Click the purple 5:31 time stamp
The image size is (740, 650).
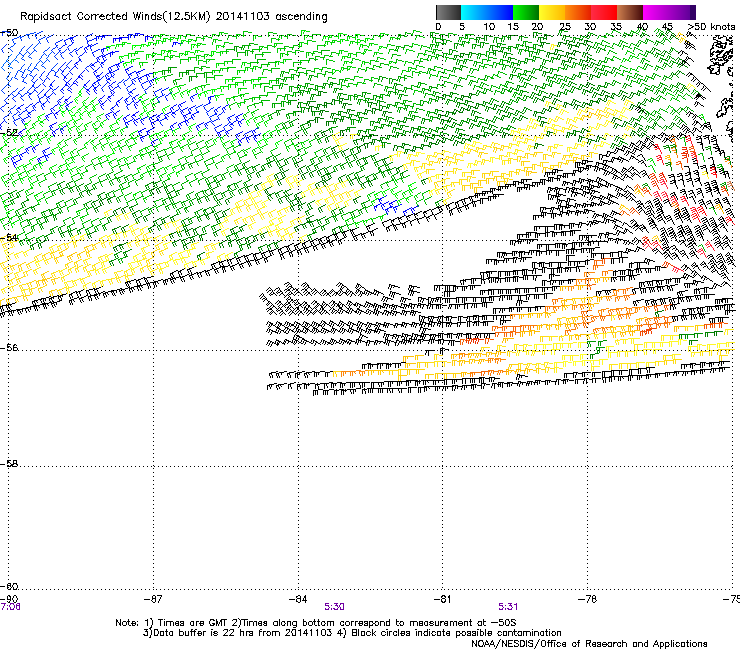(508, 607)
